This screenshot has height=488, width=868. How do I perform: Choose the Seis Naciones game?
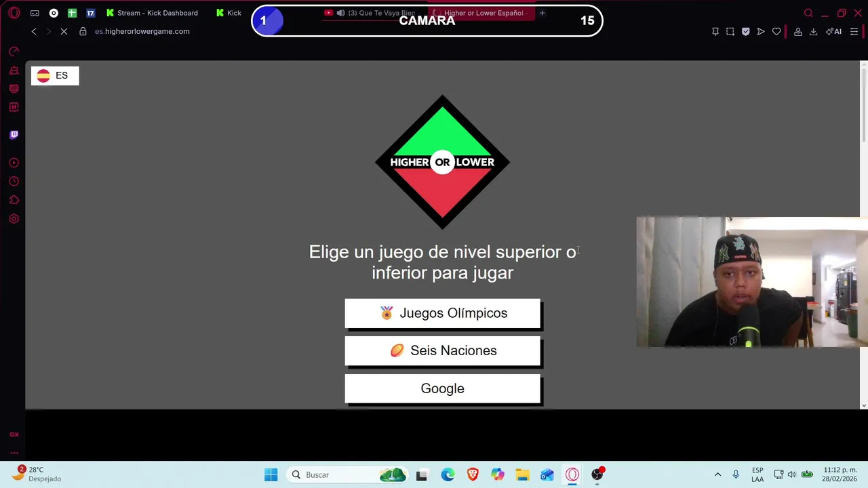[442, 350]
